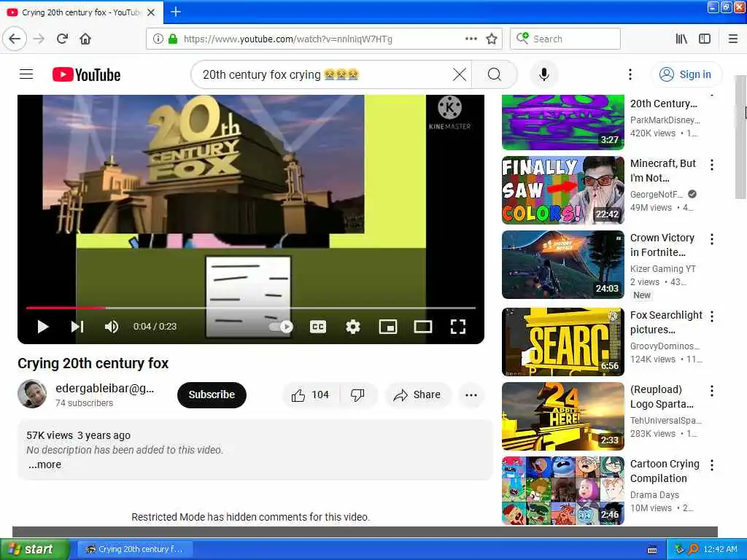Open Logo Sparta video options menu

pyautogui.click(x=712, y=391)
